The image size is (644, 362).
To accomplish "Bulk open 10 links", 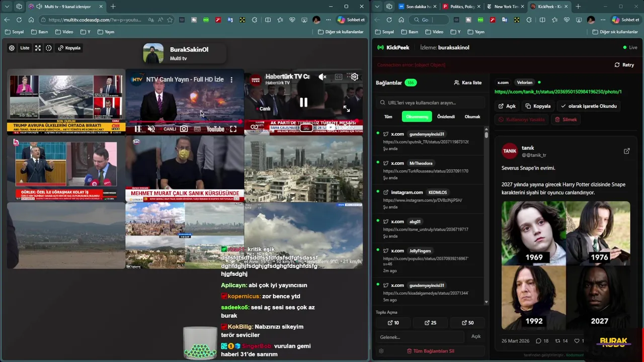I will (393, 323).
